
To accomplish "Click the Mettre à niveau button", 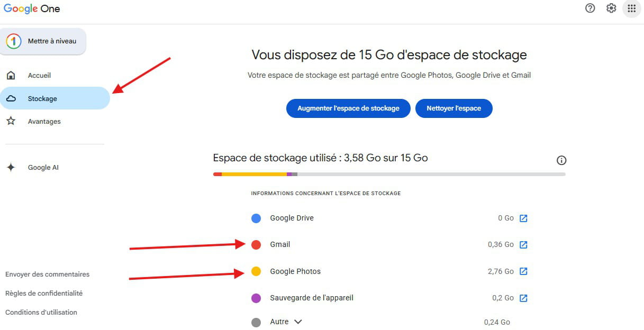I will pos(43,41).
